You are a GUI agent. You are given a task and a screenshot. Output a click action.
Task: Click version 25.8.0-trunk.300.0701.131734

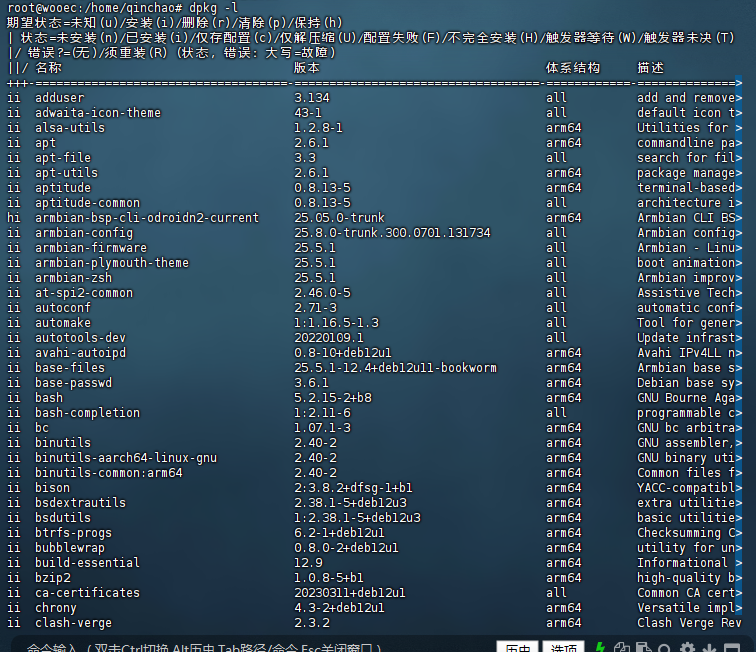click(x=392, y=232)
